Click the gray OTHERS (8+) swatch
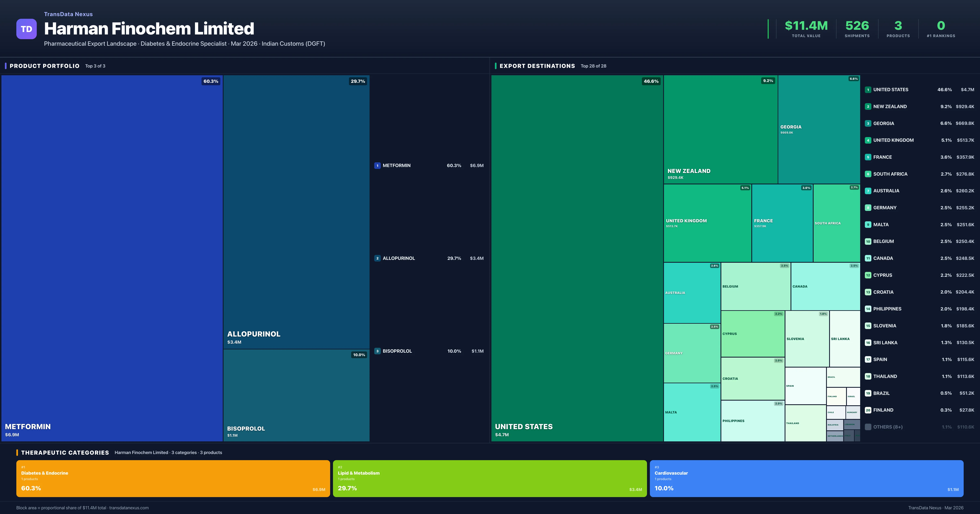 coord(868,427)
